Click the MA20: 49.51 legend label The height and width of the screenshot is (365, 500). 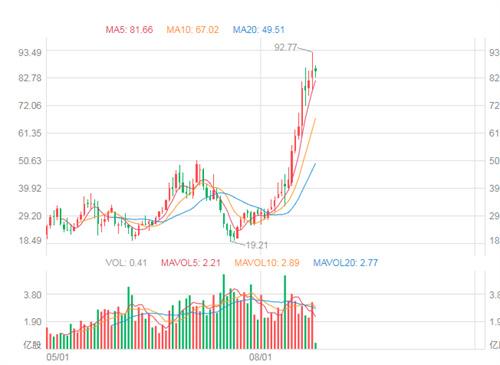[259, 30]
